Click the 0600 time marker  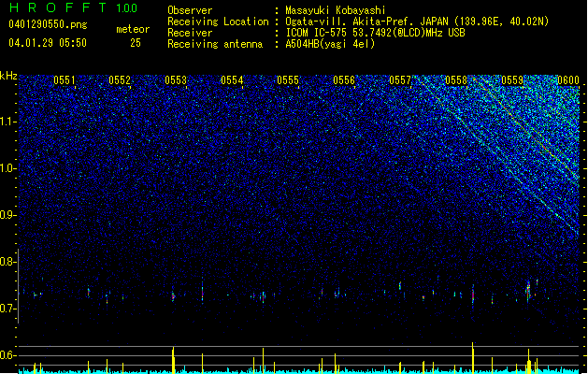[568, 80]
